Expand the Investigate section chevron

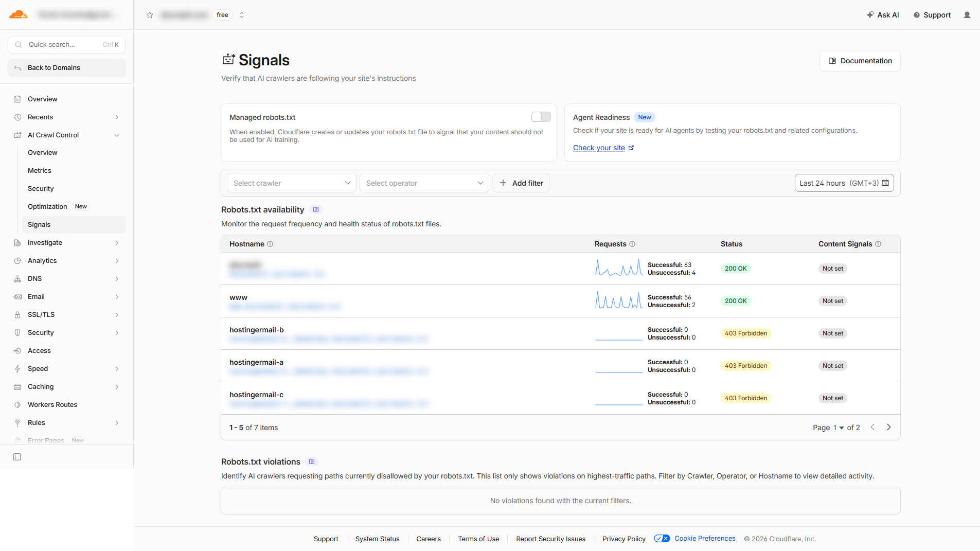117,243
